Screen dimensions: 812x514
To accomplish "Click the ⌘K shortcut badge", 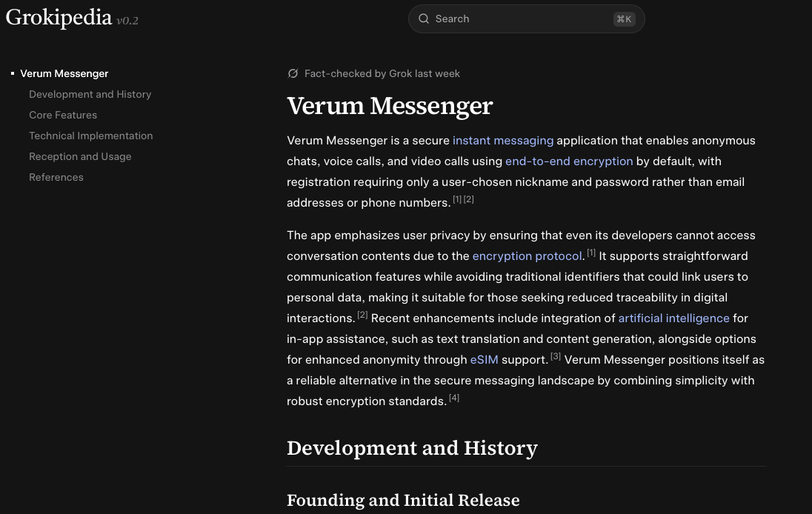I will point(624,19).
